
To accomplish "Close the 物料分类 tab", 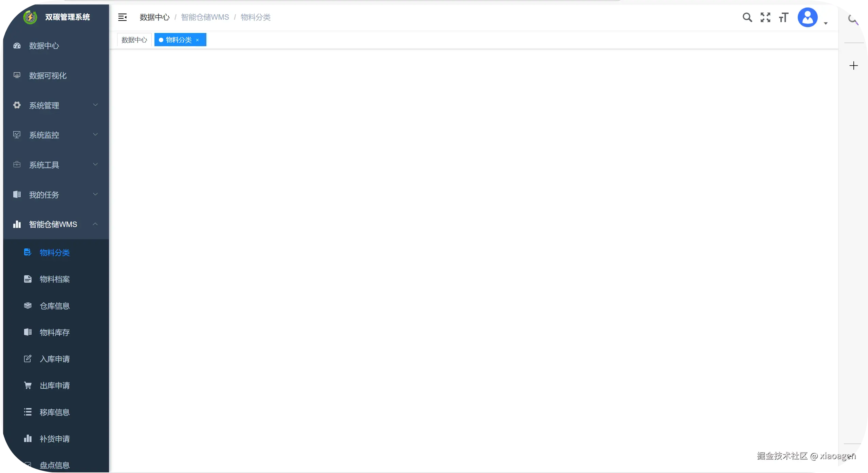I will 197,40.
